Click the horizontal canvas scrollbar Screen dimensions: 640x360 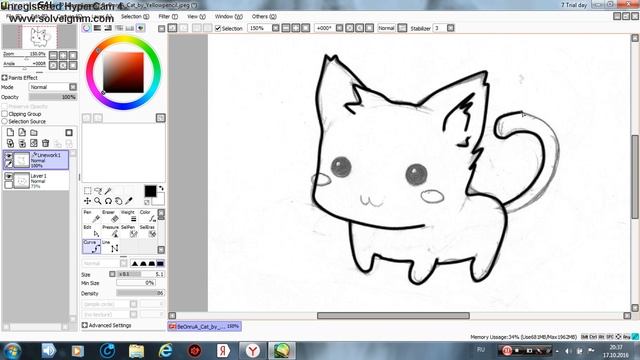393,316
